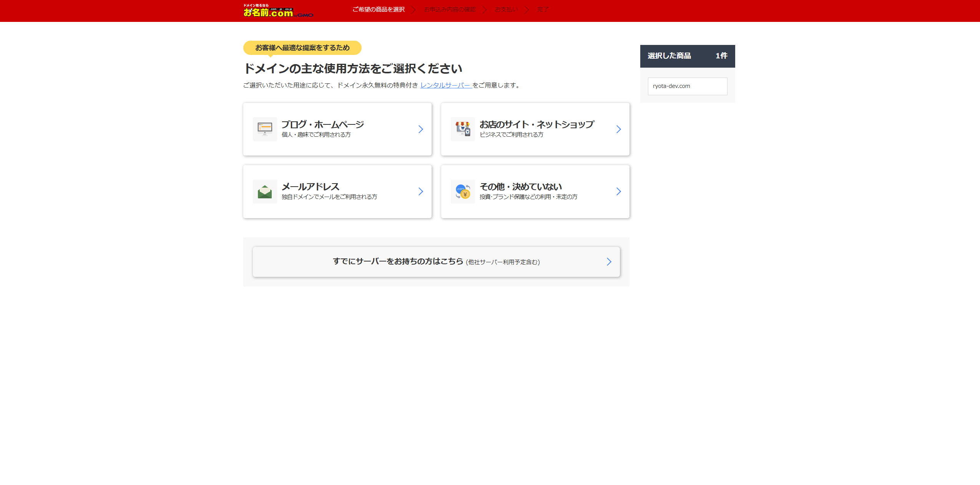The width and height of the screenshot is (980, 485).
Task: Click the shop storefront icon
Action: click(463, 129)
